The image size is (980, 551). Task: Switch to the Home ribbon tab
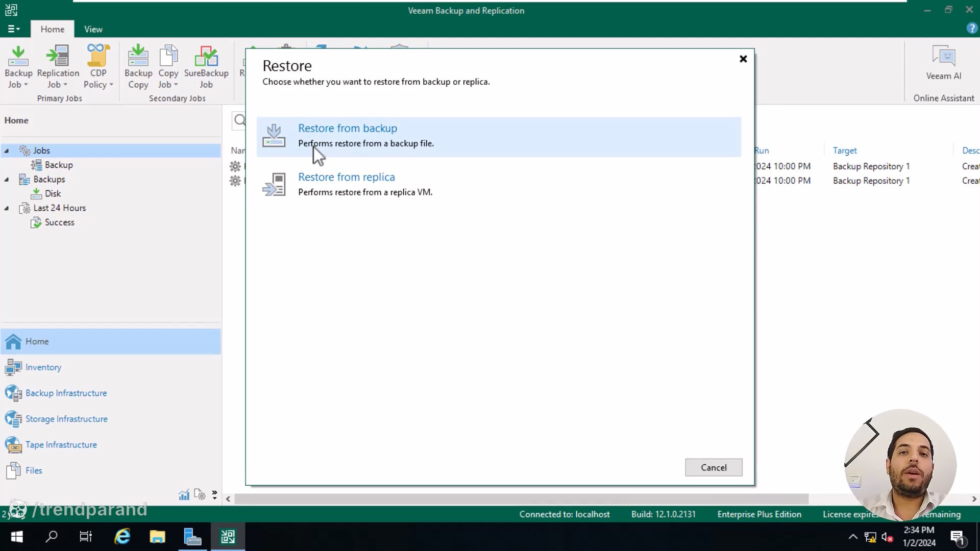53,29
